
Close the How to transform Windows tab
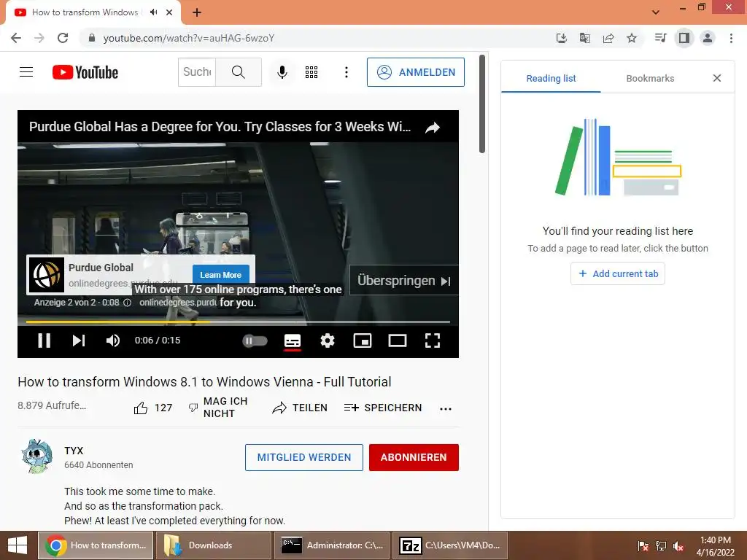(x=169, y=12)
